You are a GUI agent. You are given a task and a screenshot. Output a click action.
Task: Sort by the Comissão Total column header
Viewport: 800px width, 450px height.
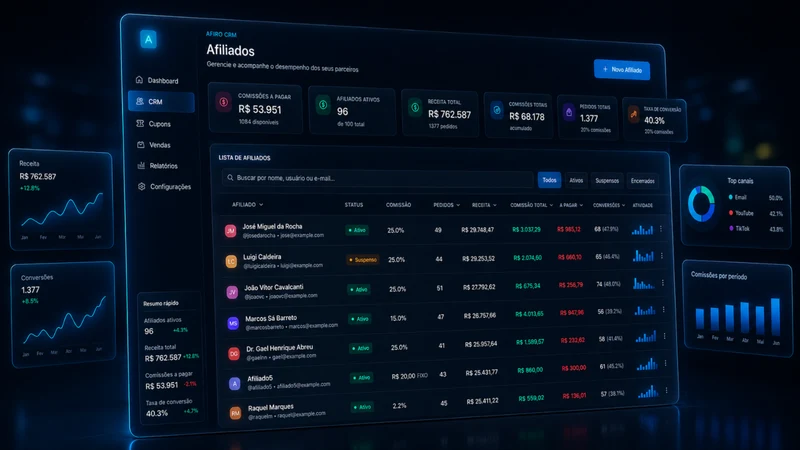531,205
